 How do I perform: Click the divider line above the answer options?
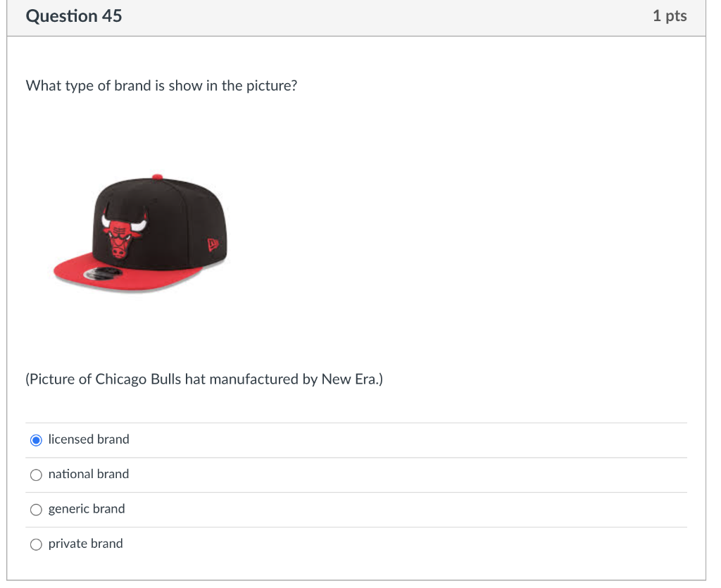(x=356, y=422)
